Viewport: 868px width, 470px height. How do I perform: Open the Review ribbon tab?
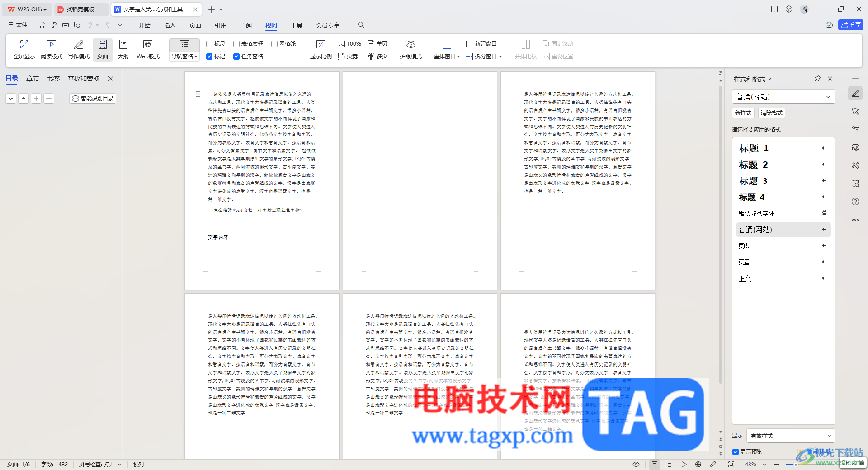click(246, 25)
